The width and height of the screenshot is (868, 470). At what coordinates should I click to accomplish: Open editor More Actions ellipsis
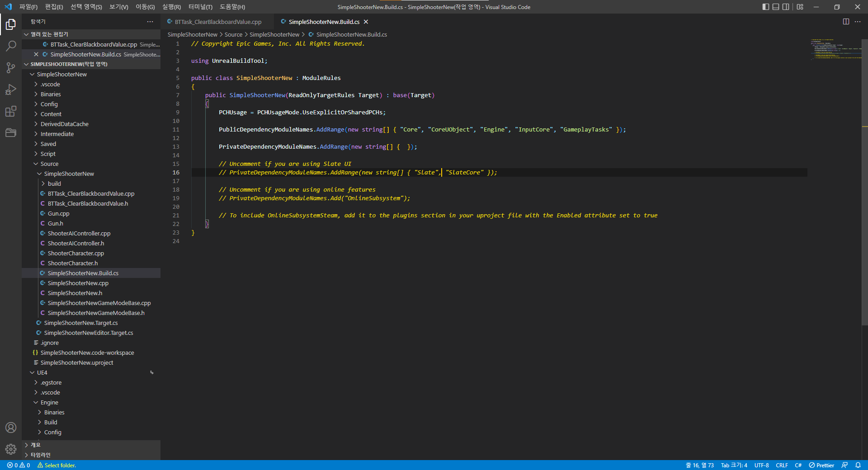point(858,22)
